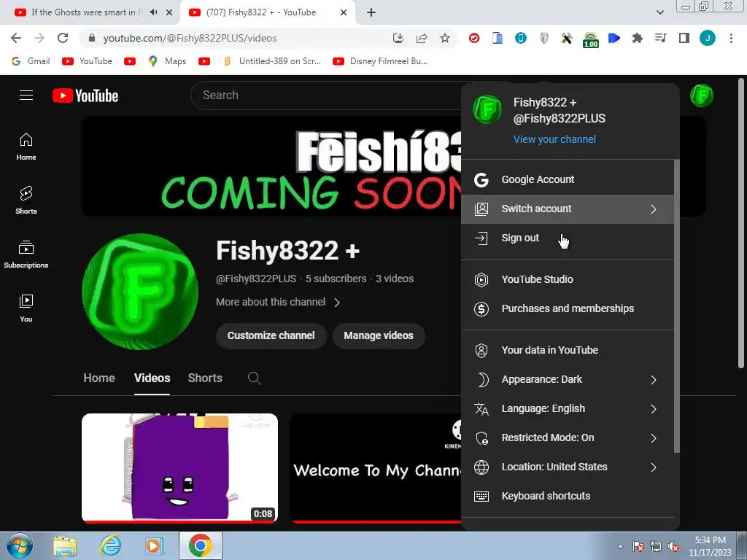Click the top-right green account avatar
747x560 pixels.
coord(702,96)
